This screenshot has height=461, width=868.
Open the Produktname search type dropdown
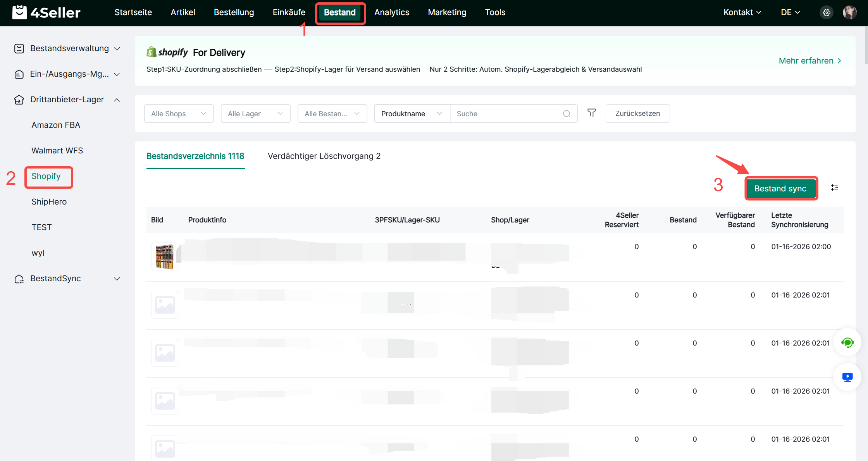click(412, 114)
